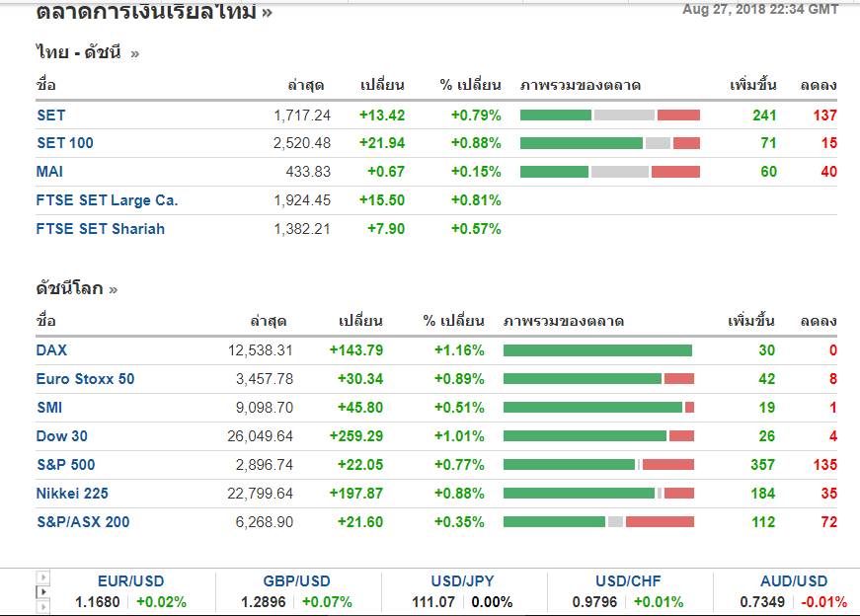Click the DAX last value 12,538.31
Viewport: 860px width, 616px height.
[x=261, y=350]
